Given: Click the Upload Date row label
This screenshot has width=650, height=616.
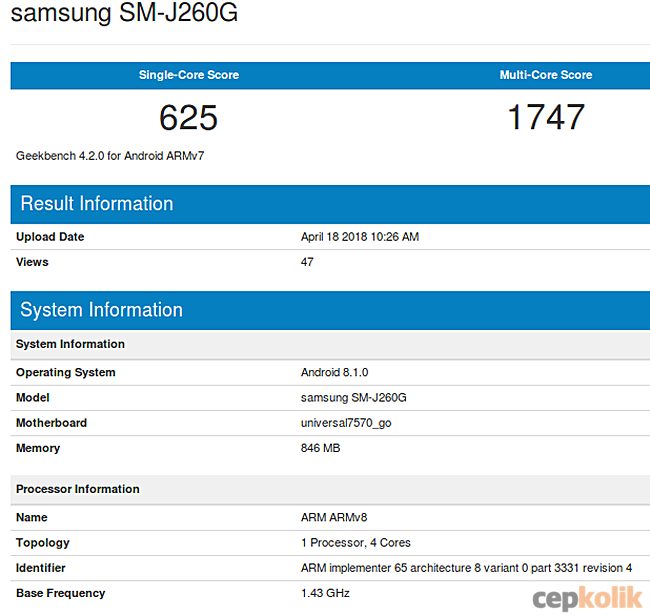Looking at the screenshot, I should [50, 237].
